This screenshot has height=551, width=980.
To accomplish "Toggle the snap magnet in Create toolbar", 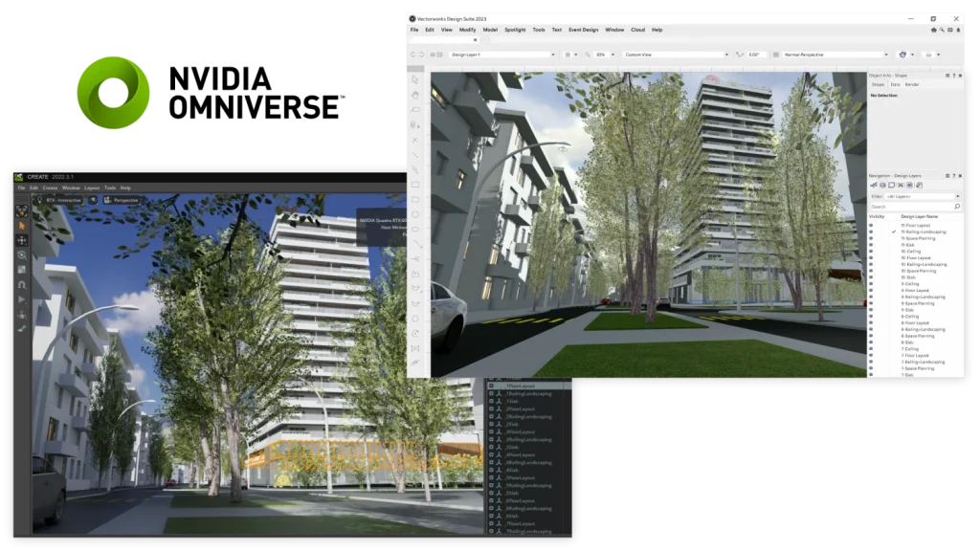I will pyautogui.click(x=22, y=285).
